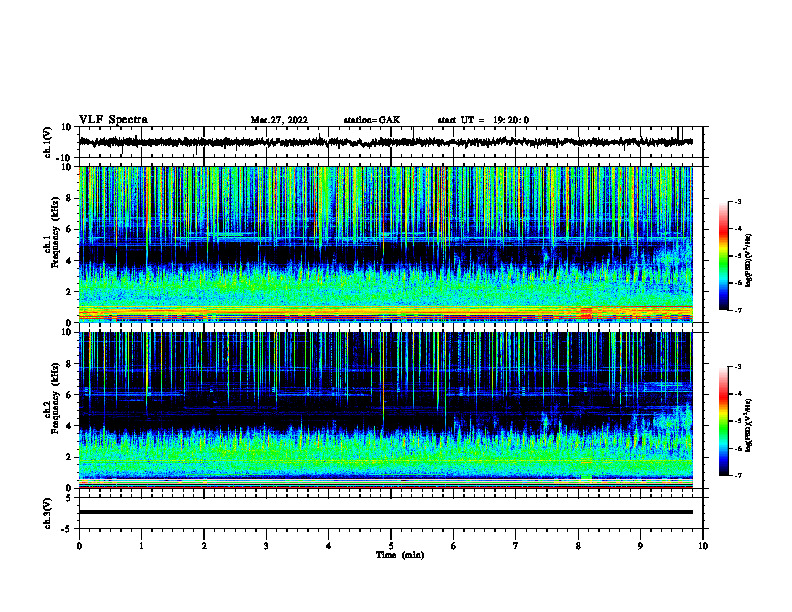Click inside the ch.2 spectrogram panel
Image resolution: width=792 pixels, height=612 pixels.
pyautogui.click(x=385, y=410)
